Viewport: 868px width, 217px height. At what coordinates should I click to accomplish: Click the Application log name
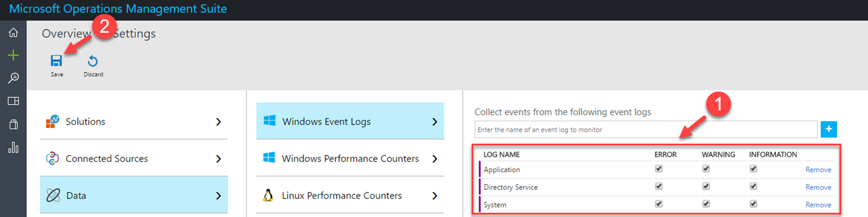502,169
